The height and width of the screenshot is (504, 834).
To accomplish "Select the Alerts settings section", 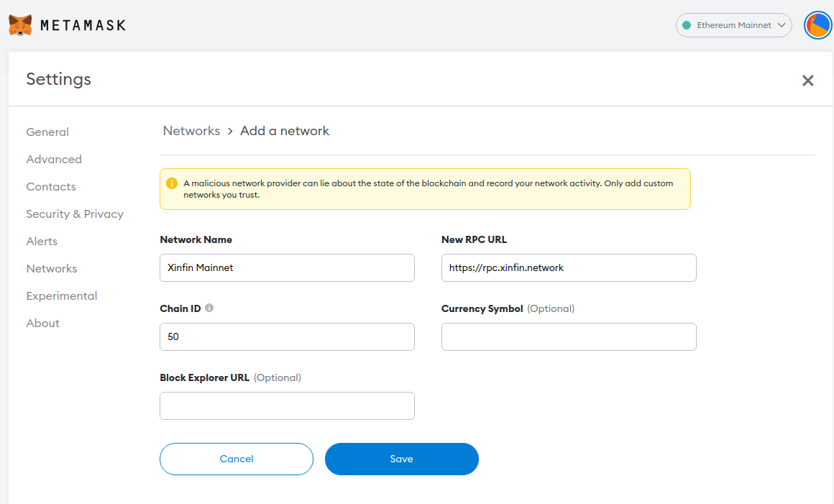I will click(41, 241).
